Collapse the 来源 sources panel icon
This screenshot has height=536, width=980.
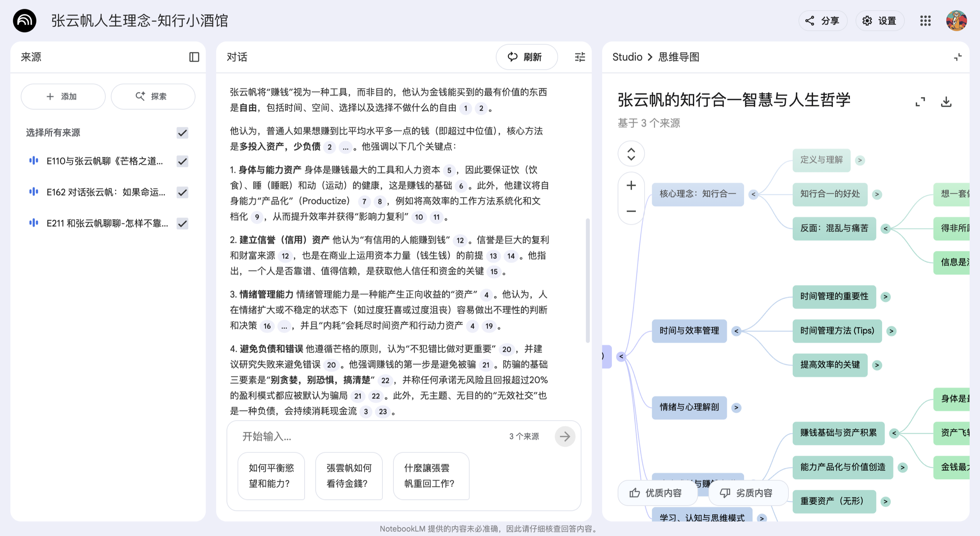click(194, 57)
